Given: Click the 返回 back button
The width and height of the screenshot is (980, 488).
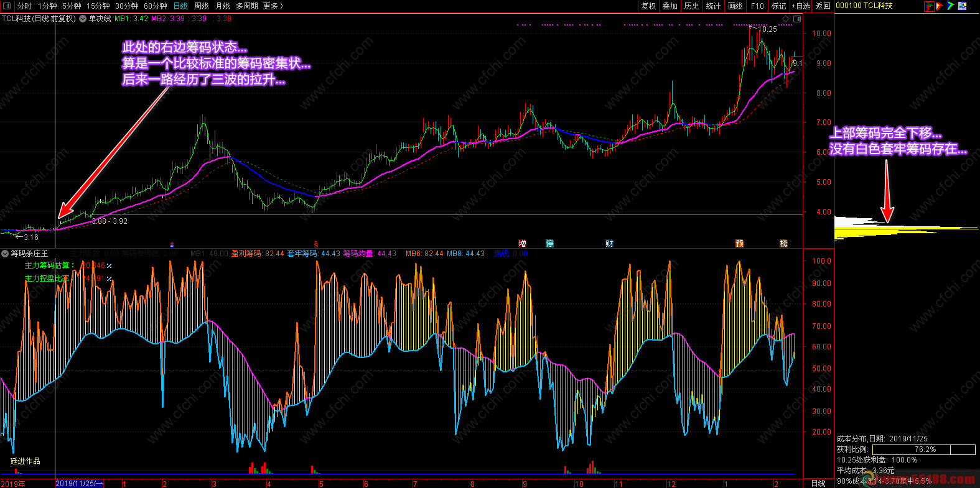Looking at the screenshot, I should point(823,6).
